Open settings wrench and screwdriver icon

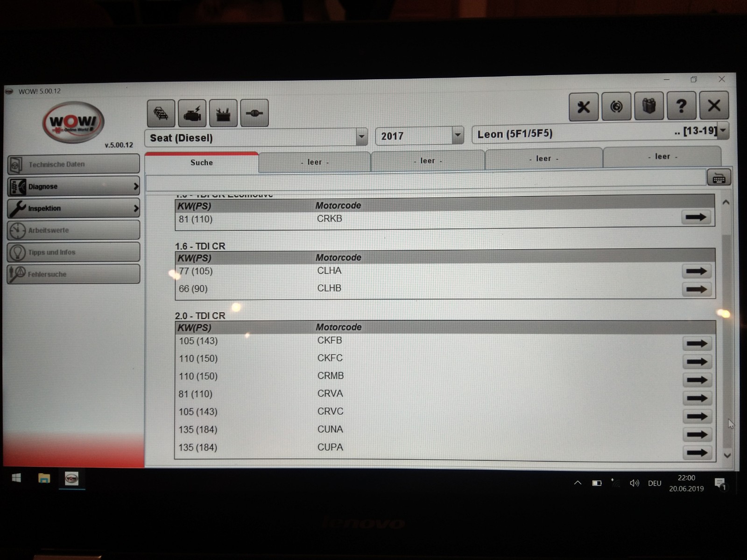click(584, 107)
